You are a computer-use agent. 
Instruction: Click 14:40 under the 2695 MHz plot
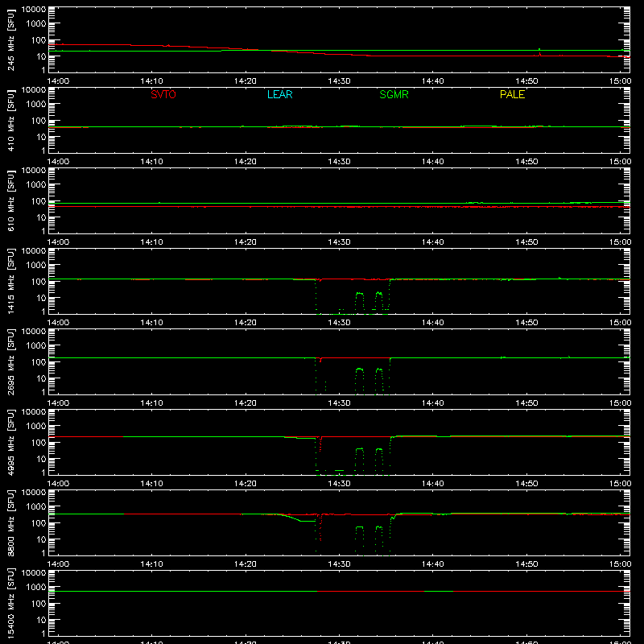(433, 403)
